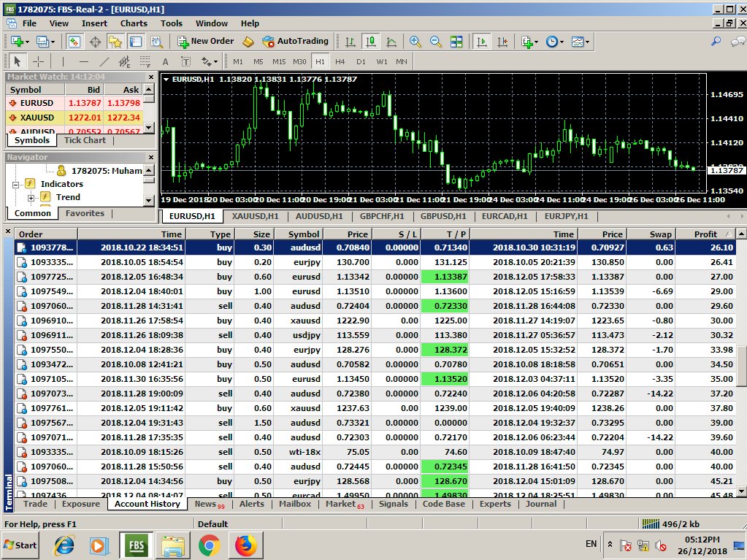Screen dimensions: 747x560
Task: Toggle the Navigator star-folder icon
Action: click(115, 42)
